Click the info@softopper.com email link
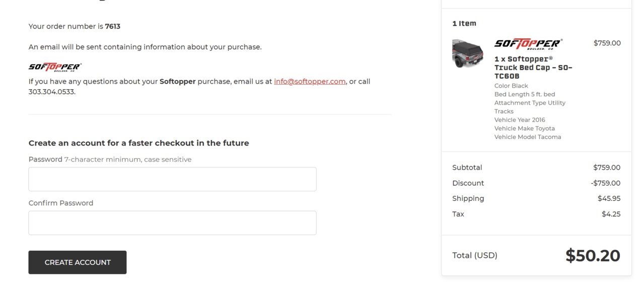The width and height of the screenshot is (644, 283). tap(310, 81)
